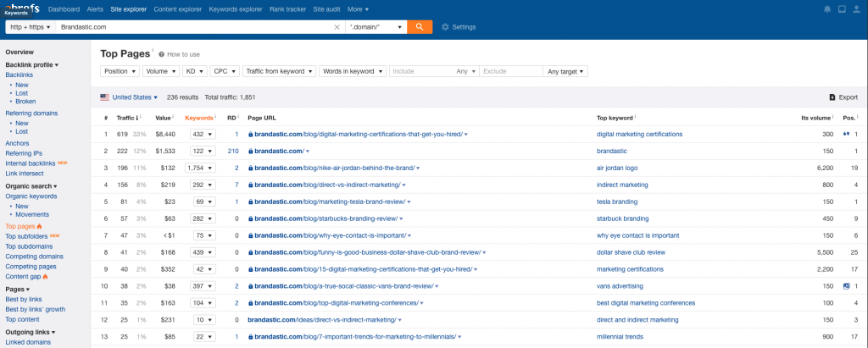Click lock icon of nike-air-jordan URL
Screen dimensions: 868x348
pos(251,168)
